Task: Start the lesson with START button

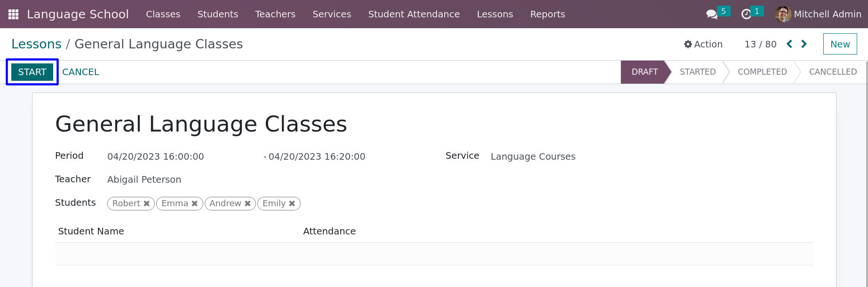Action: (32, 72)
